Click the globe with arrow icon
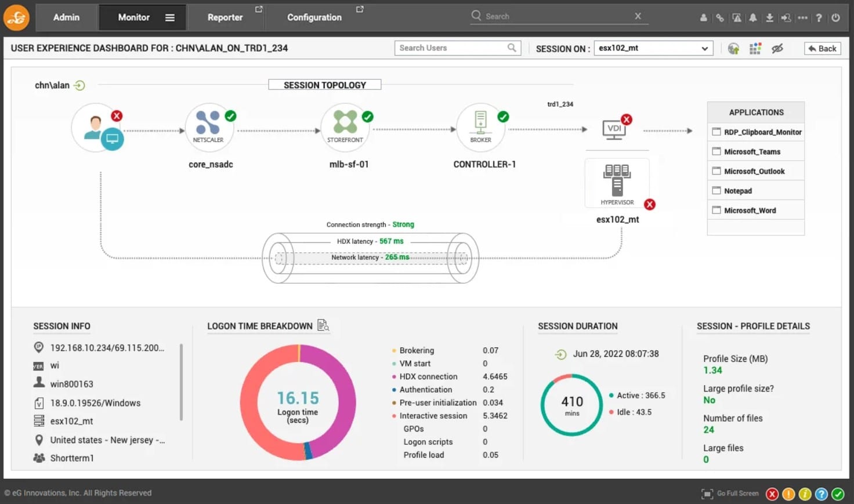 click(x=733, y=49)
